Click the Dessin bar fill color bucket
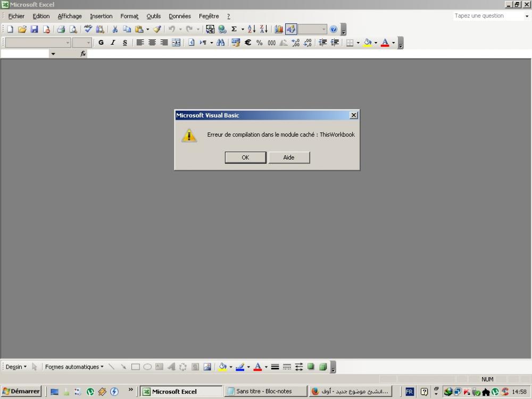This screenshot has height=399, width=532. [x=222, y=367]
